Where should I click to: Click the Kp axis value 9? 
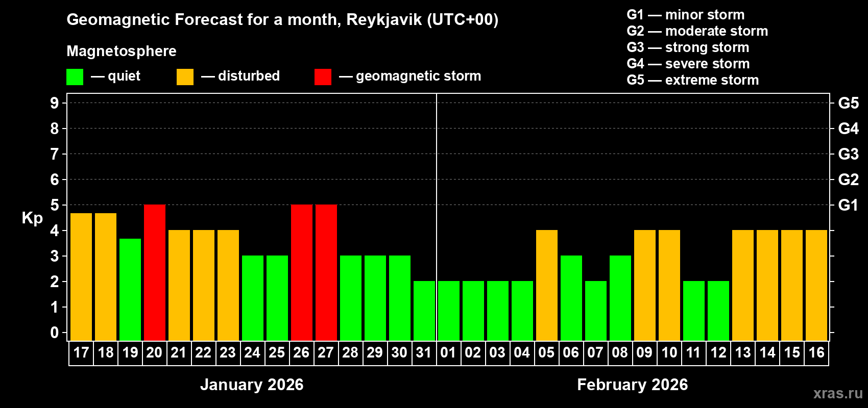[55, 103]
